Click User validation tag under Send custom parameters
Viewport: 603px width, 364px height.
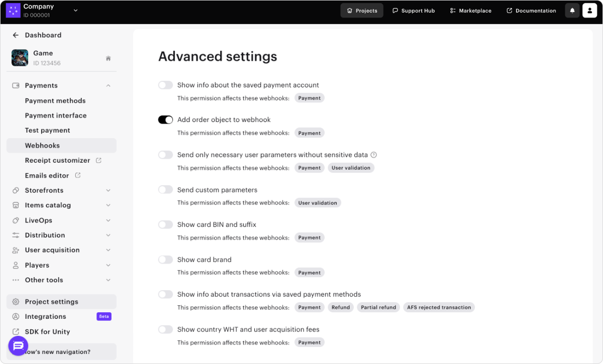318,203
